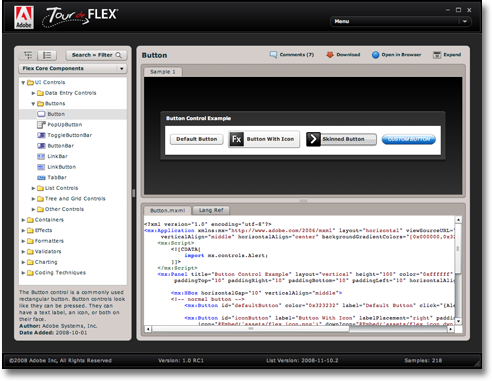
Task: Click the Tour de Flex logo
Action: point(79,17)
